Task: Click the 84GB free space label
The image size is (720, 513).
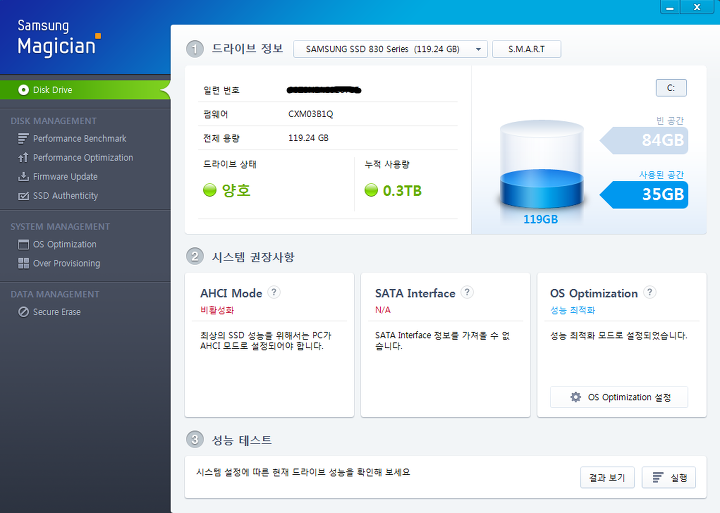Action: [645, 140]
